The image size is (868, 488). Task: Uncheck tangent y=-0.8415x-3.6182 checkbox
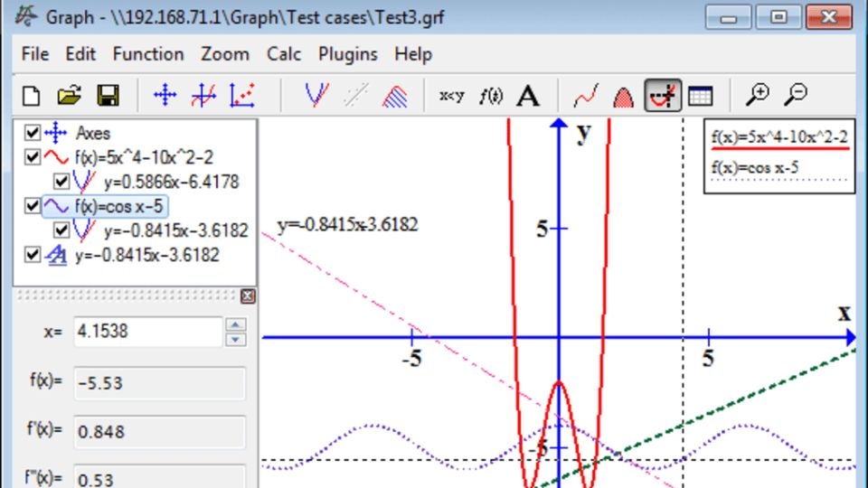[x=61, y=230]
